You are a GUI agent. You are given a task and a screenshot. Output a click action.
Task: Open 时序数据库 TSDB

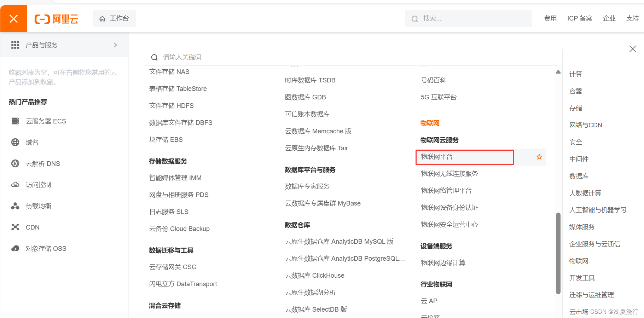click(x=310, y=80)
